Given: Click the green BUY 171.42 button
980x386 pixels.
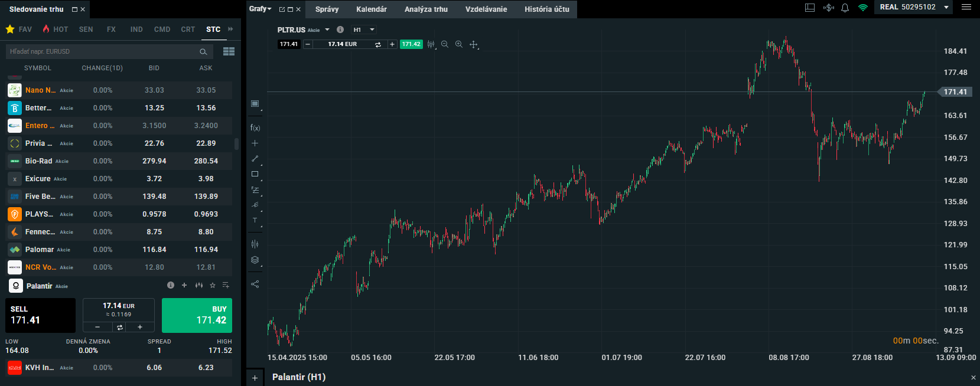Looking at the screenshot, I should (x=197, y=315).
